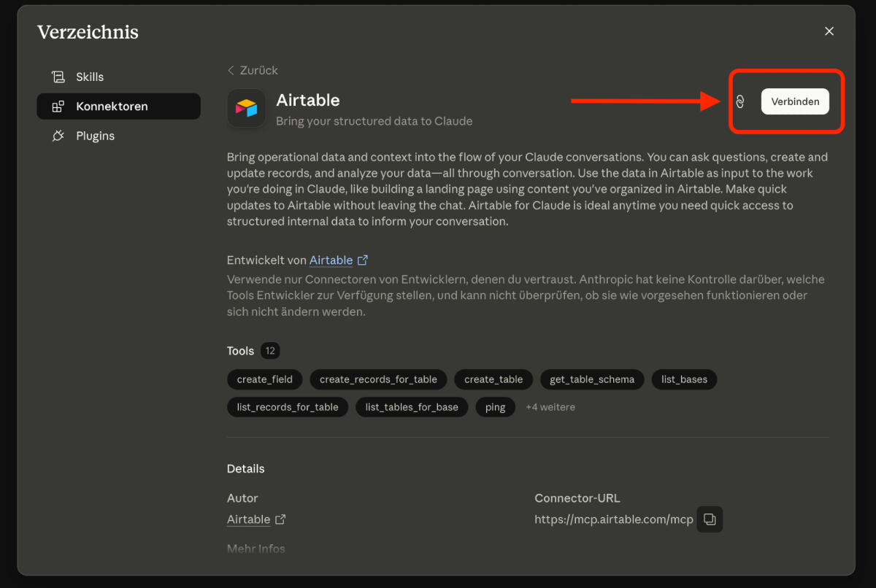Click the Details section heading

[x=246, y=468]
